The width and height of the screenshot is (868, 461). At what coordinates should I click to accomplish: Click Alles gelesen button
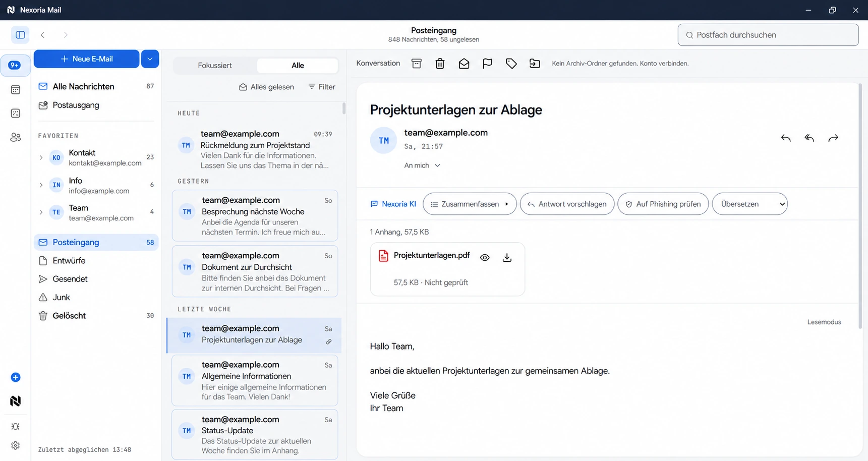(x=266, y=87)
